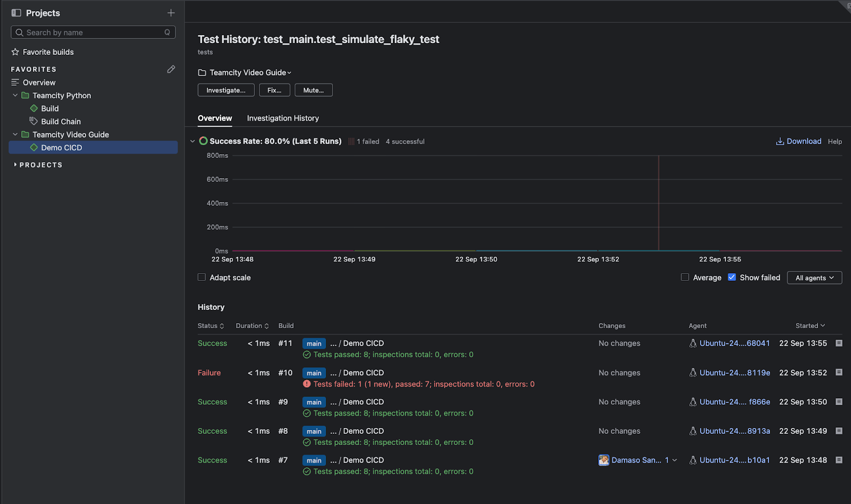Toggle the sidebar panel icon beside Projects
Screen dimensions: 851x504
(x=16, y=13)
